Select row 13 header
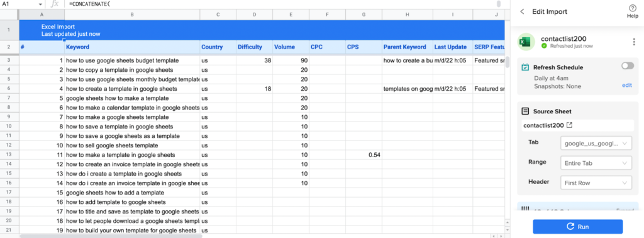Screen dimensions: 644x238 pos(9,155)
